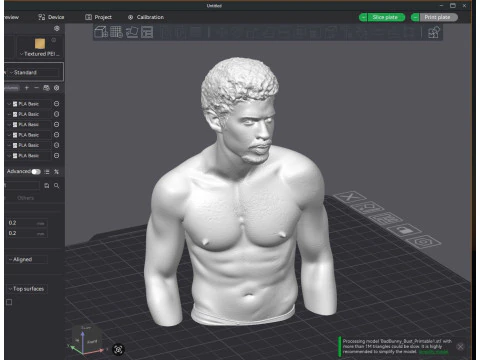Switch to the Preview tab
The height and width of the screenshot is (360, 480).
pos(12,17)
